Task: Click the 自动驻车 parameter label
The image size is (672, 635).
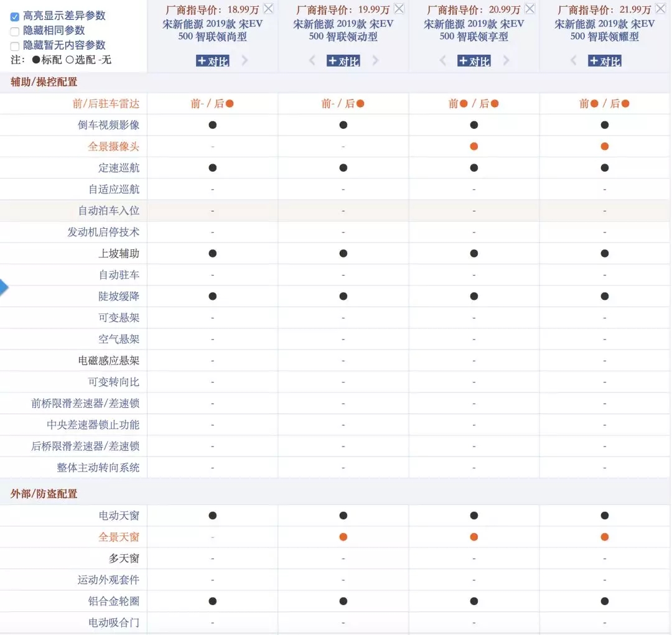Action: (119, 275)
